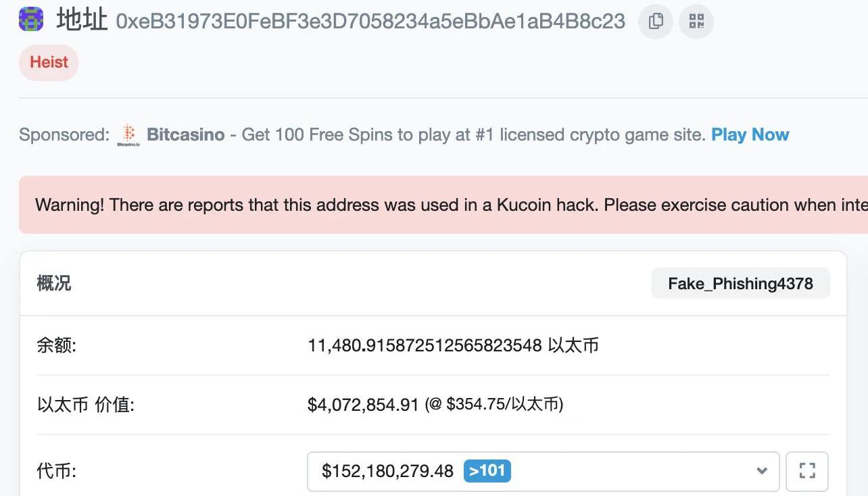Screen dimensions: 868x496
Task: Click the 代币 token label
Action: click(56, 470)
